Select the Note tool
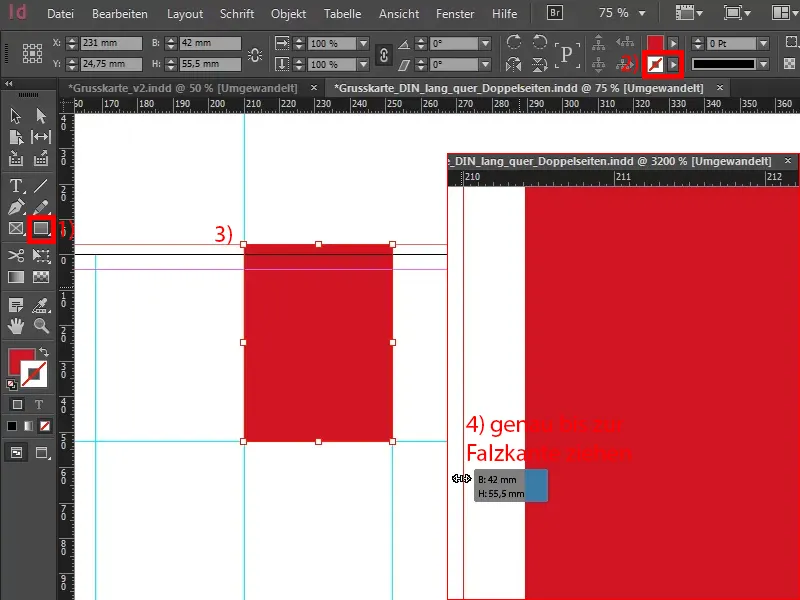Viewport: 800px width, 600px height. (x=16, y=305)
